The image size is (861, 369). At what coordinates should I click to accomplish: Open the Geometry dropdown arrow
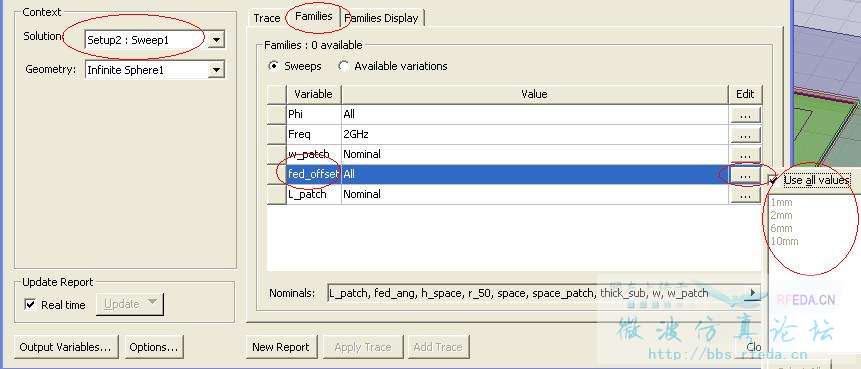tap(217, 70)
